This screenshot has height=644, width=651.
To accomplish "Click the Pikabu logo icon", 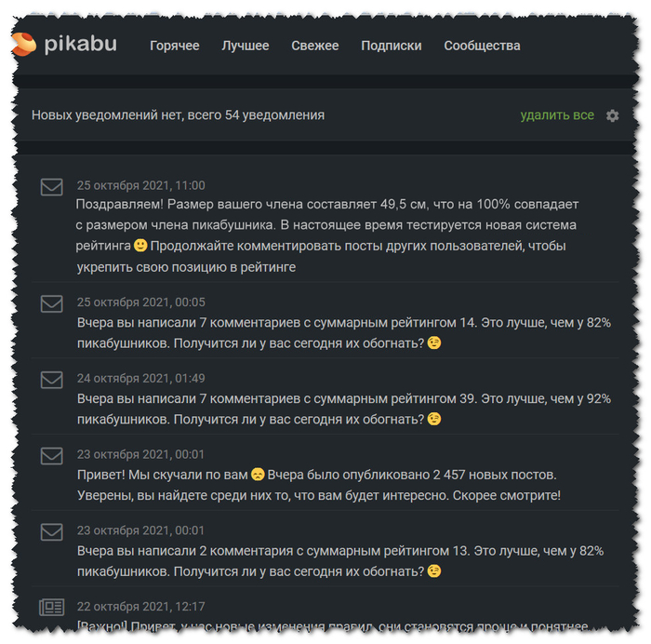I will [24, 43].
